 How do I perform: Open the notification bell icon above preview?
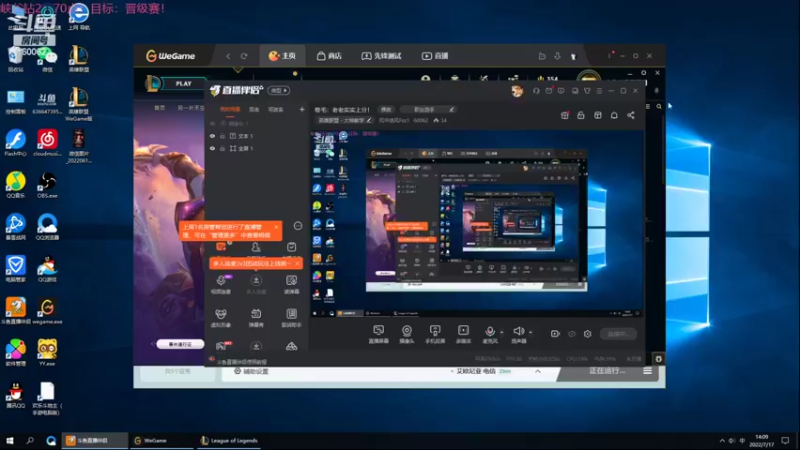tap(614, 115)
